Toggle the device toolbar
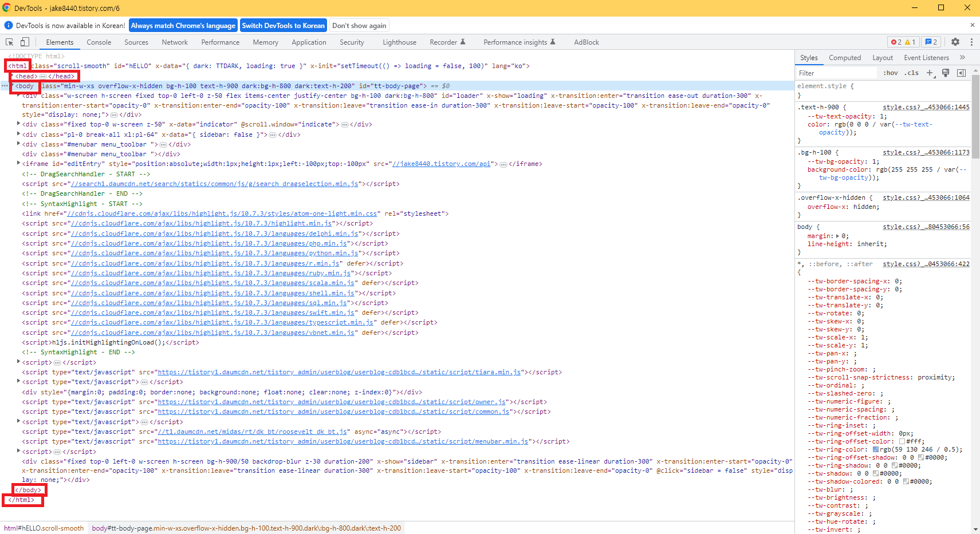Screen dimensions: 980x534 tap(25, 42)
